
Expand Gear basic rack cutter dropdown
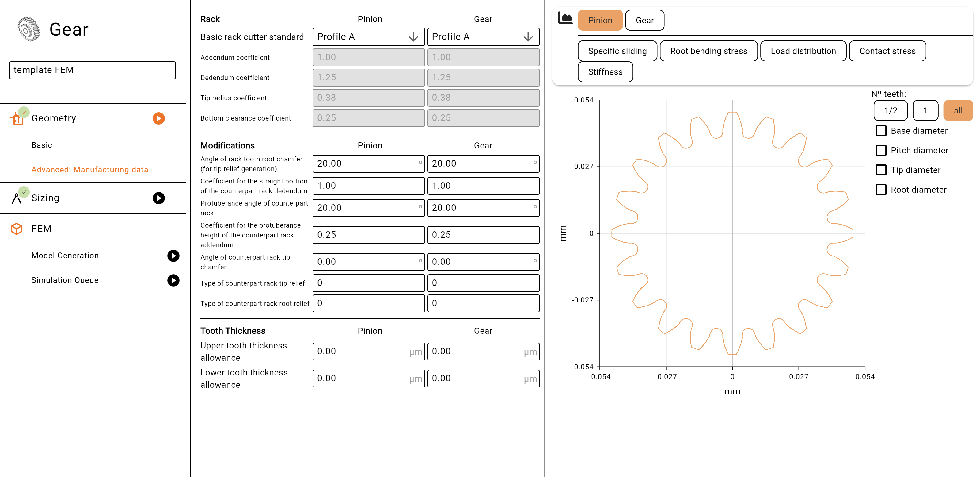pyautogui.click(x=483, y=37)
